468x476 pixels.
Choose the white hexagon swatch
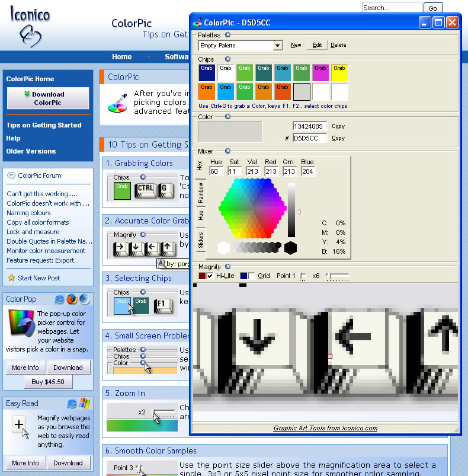[223, 248]
